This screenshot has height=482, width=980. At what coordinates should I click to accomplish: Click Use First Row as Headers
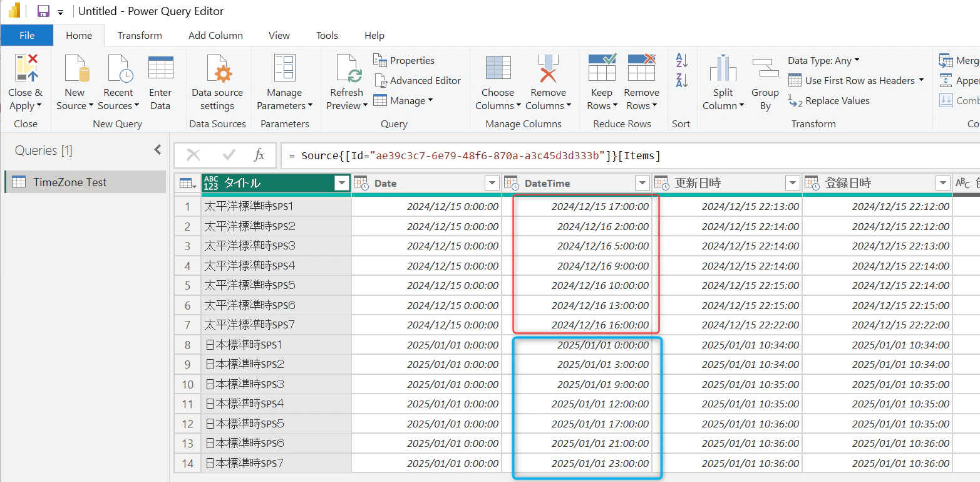(856, 80)
